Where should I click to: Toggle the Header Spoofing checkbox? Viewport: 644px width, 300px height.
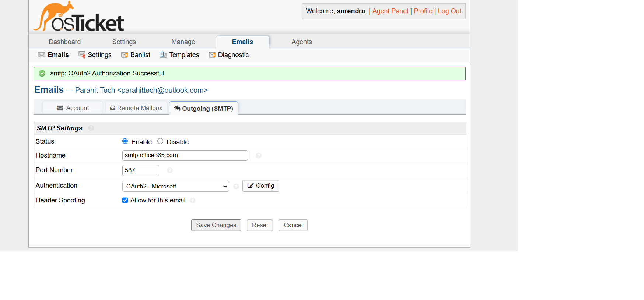(125, 200)
